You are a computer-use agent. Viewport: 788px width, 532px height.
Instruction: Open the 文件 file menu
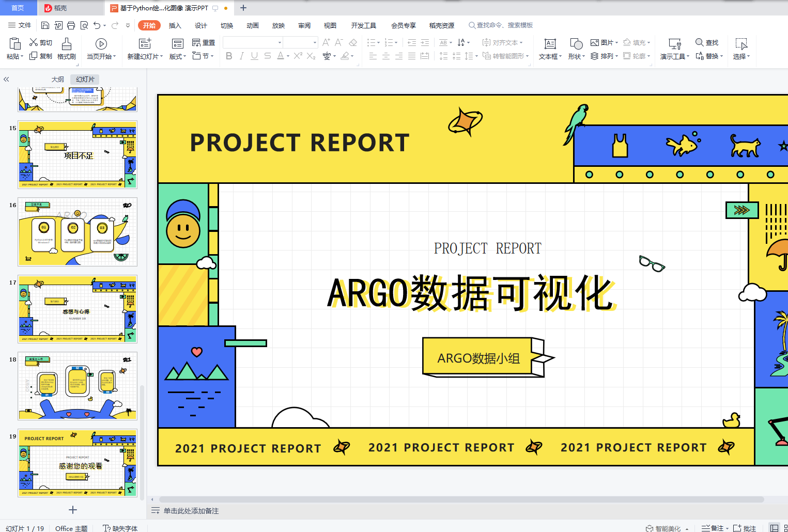click(20, 25)
